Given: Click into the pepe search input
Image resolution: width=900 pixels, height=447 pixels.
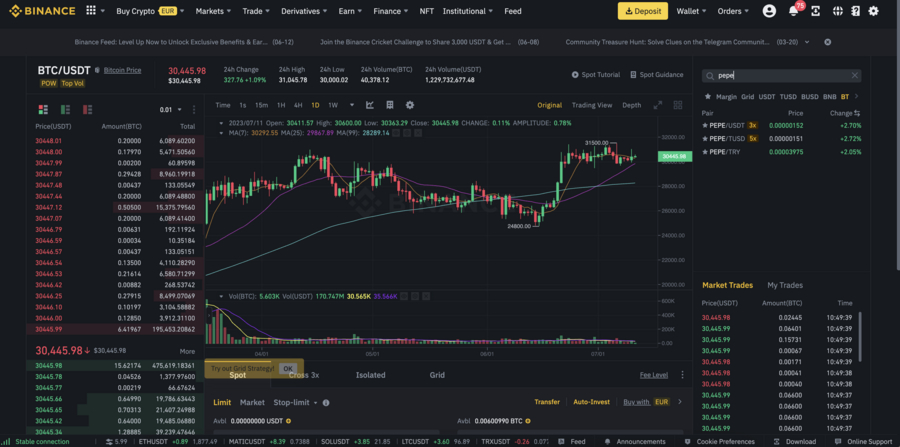Looking at the screenshot, I should (781, 75).
